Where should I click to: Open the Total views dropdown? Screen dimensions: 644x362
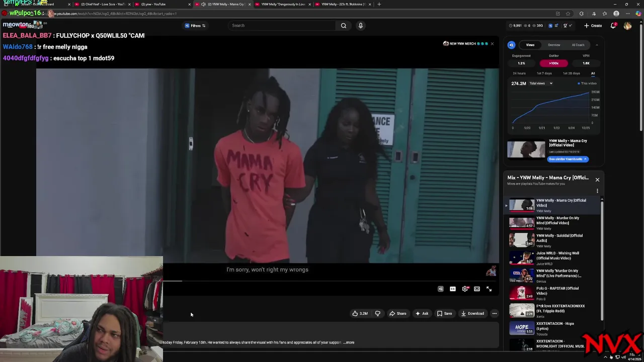(x=541, y=83)
